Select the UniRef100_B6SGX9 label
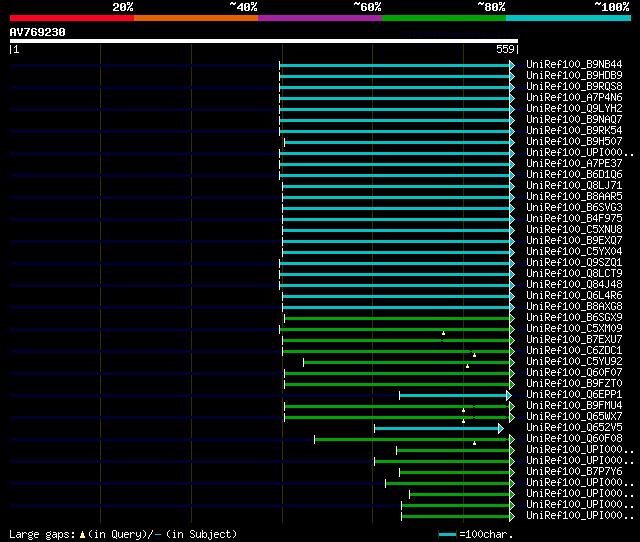The image size is (640, 542). (574, 318)
